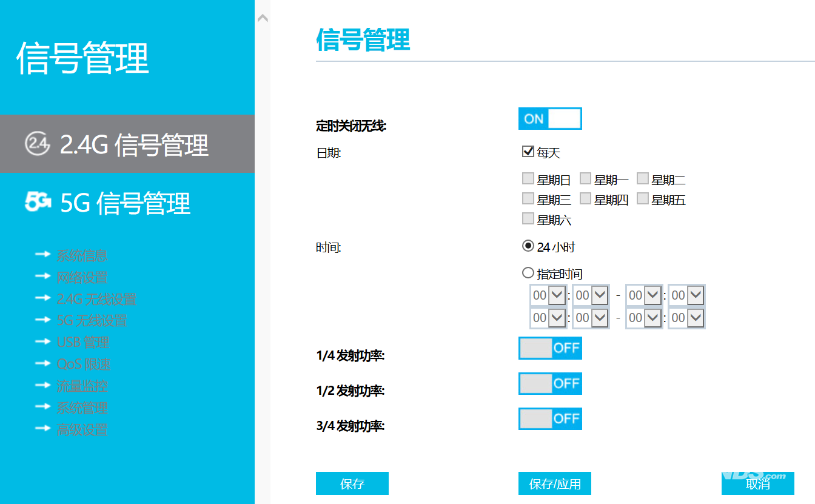Open second row end hour dropdown
This screenshot has width=815, height=504.
click(643, 317)
